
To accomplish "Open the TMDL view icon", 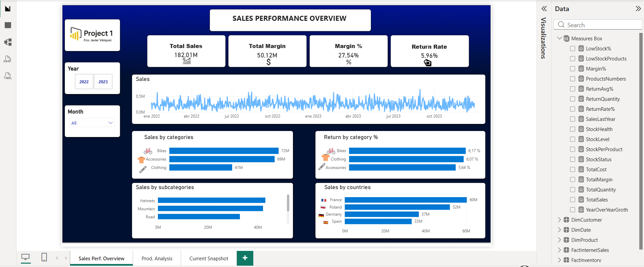I will (8, 76).
